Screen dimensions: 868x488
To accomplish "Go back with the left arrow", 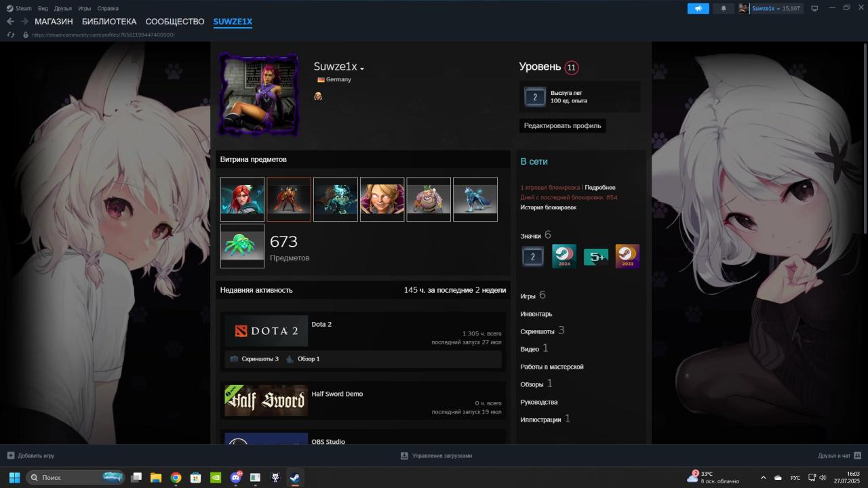I will tap(10, 22).
